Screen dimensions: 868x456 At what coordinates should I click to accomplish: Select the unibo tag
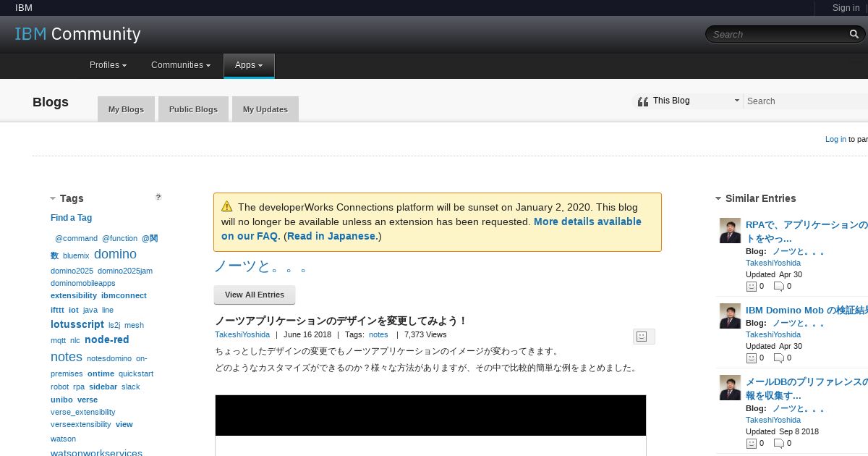pos(61,400)
